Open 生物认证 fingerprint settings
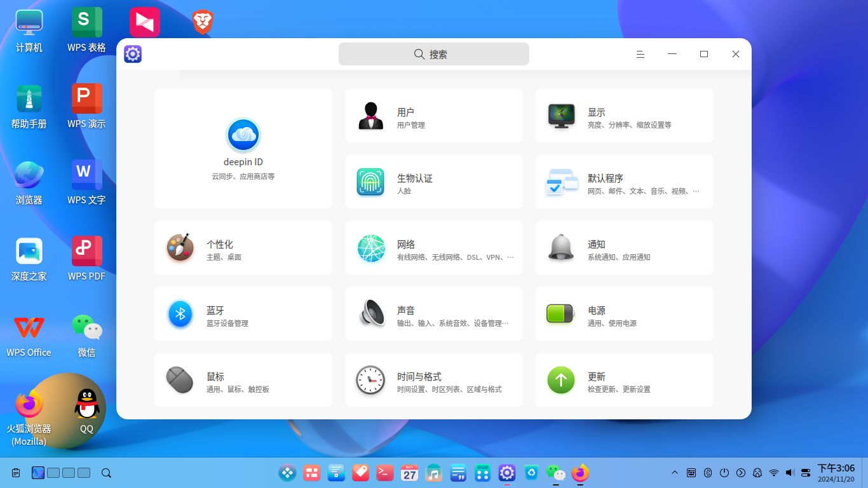The height and width of the screenshot is (488, 868). 433,182
